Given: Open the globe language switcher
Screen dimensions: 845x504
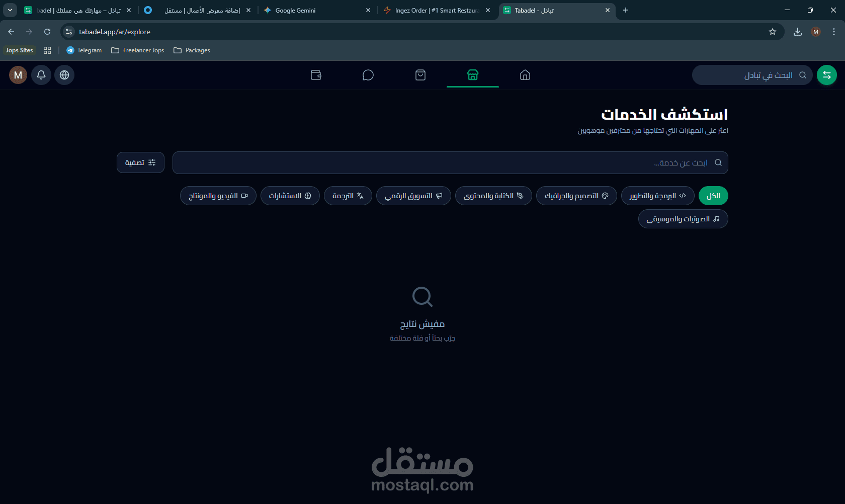Looking at the screenshot, I should click(64, 75).
